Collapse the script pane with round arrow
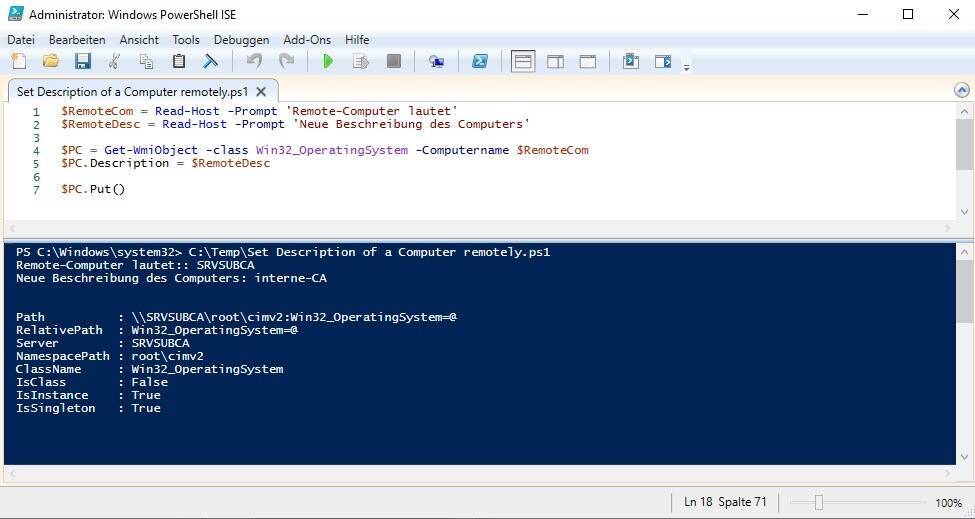975x519 pixels. [963, 90]
